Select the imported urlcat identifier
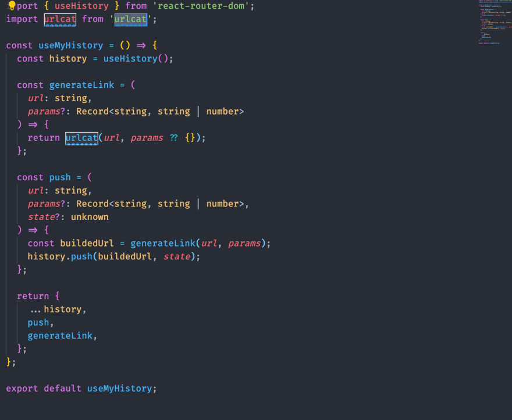 tap(60, 19)
